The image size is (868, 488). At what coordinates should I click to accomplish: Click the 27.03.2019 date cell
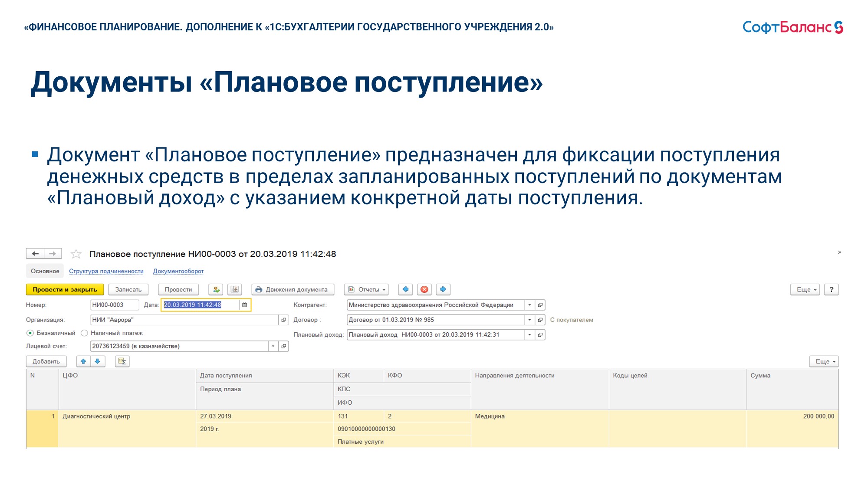[265, 416]
